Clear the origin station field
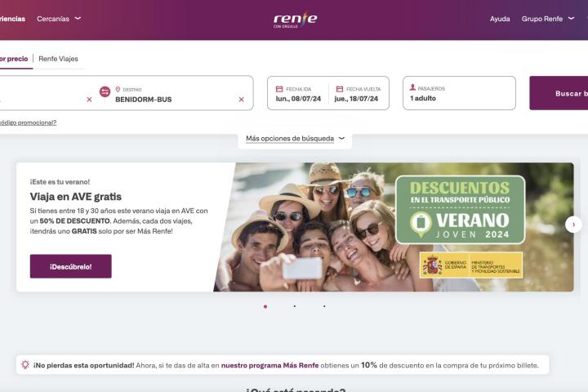Screen dimensions: 588x392 point(89,100)
